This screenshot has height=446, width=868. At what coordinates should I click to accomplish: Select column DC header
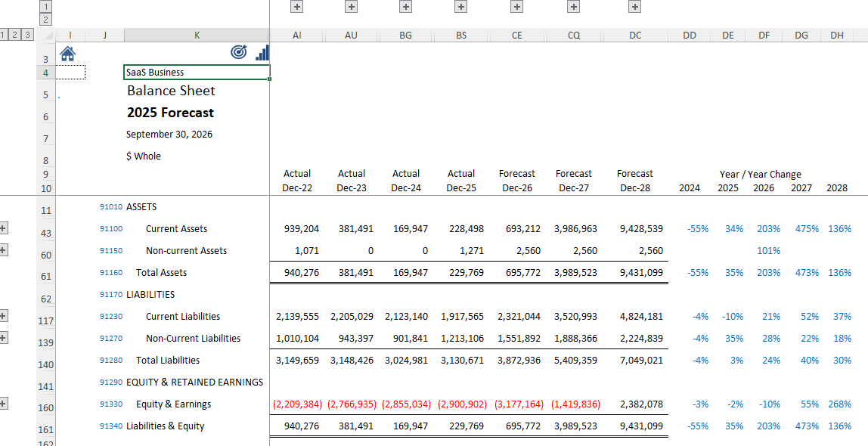[x=635, y=36]
